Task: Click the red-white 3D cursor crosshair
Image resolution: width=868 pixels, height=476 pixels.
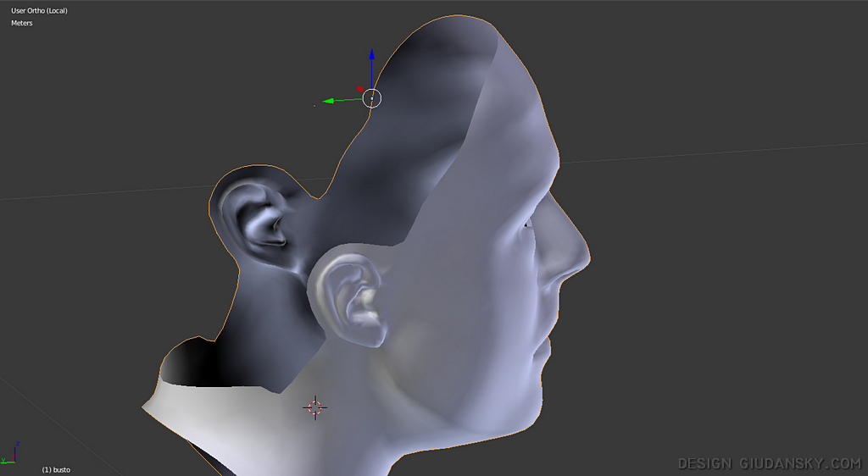Action: click(314, 407)
